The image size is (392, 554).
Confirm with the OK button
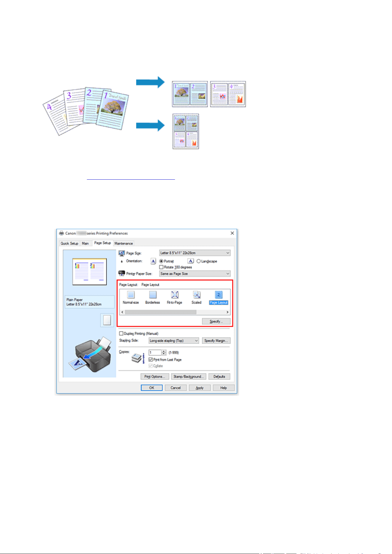coord(152,388)
